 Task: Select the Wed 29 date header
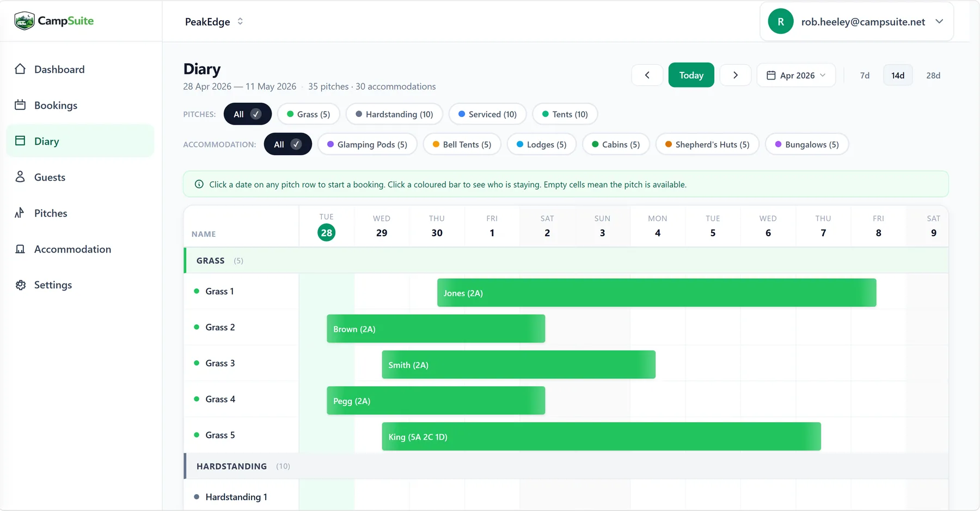pos(382,226)
